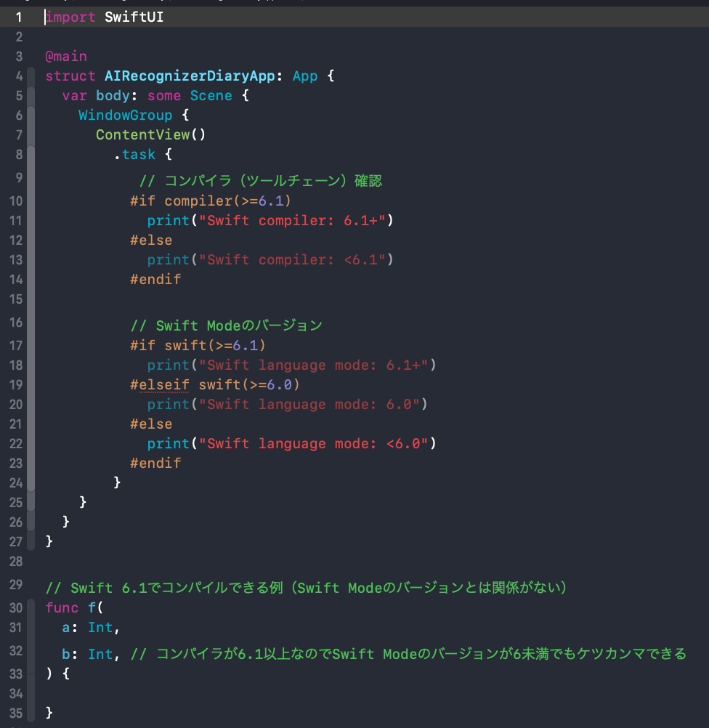Click the '#endif' directive on line 14
Viewport: 709px width, 728px height.
[155, 280]
